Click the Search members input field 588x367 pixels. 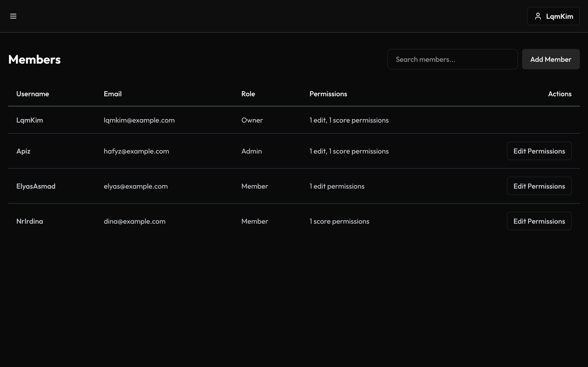(452, 59)
